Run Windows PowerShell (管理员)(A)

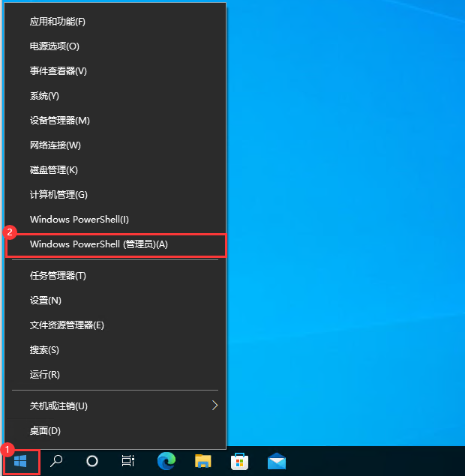click(x=115, y=244)
